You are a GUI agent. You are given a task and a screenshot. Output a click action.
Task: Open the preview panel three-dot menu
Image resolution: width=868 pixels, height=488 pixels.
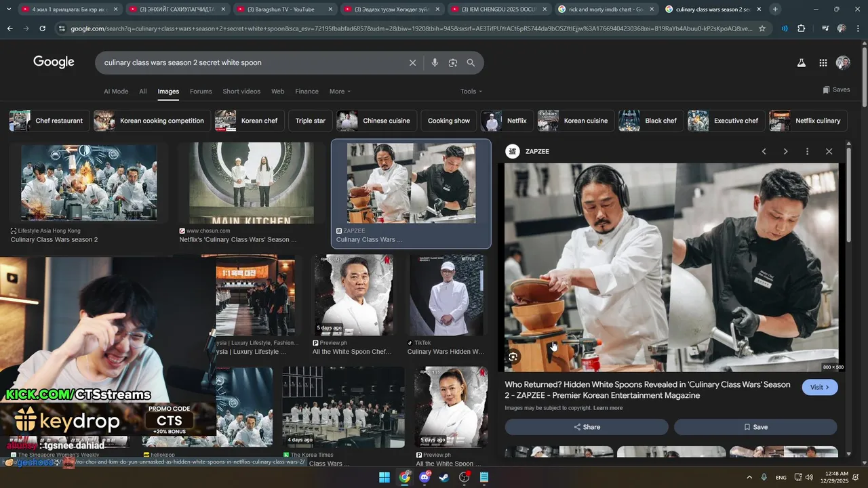(807, 151)
